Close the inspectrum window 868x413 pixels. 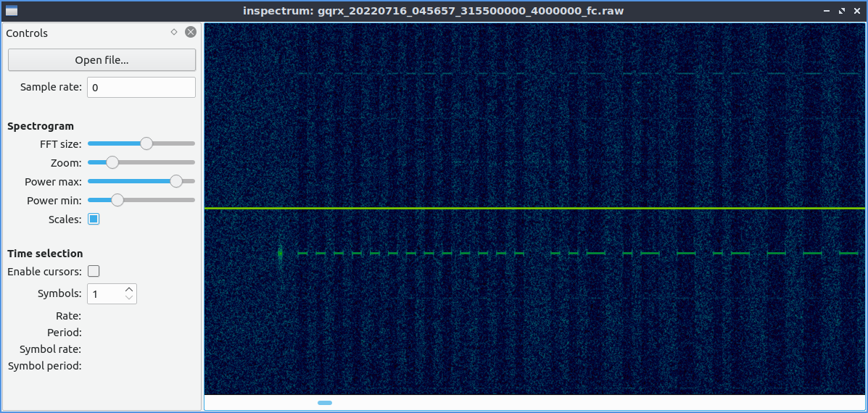[x=857, y=10]
